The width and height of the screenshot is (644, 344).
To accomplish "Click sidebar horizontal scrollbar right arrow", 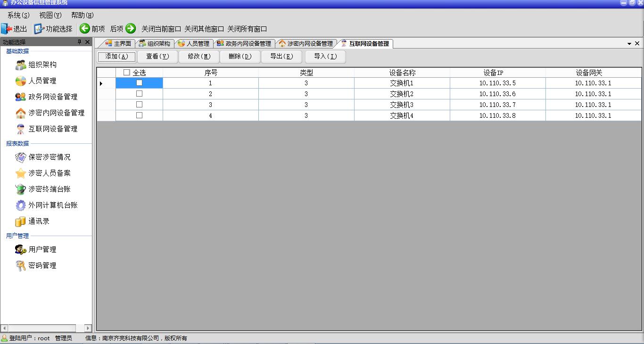I will 88,328.
